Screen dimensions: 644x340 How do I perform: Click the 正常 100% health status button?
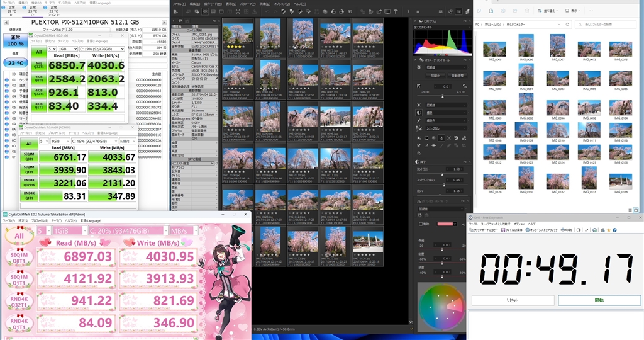(x=15, y=40)
